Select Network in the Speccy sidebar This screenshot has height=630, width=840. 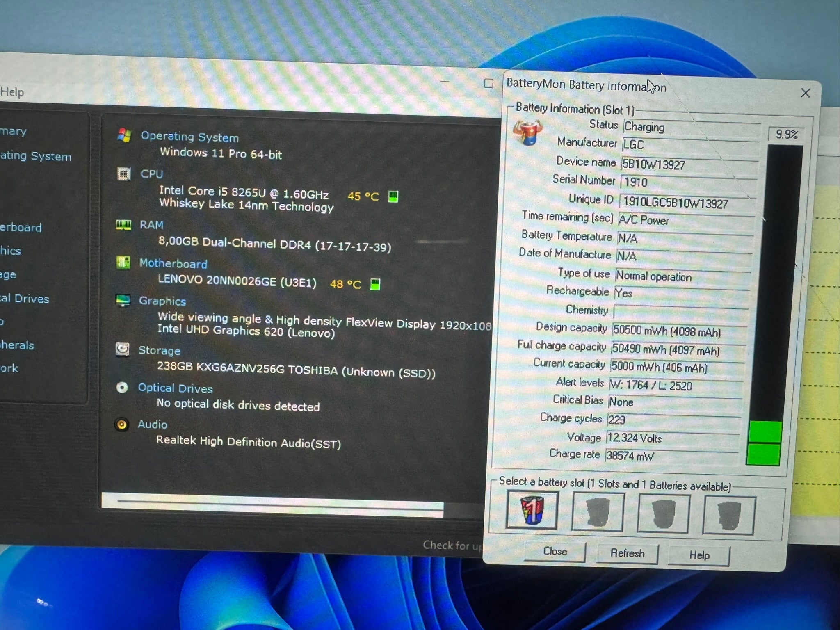[9, 368]
